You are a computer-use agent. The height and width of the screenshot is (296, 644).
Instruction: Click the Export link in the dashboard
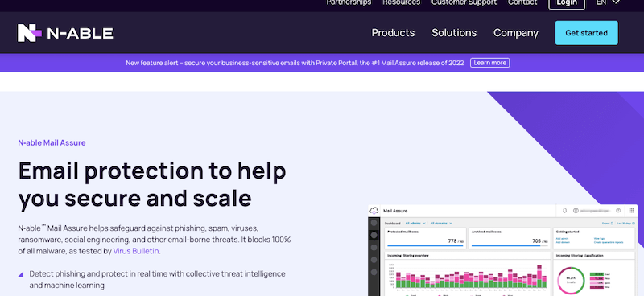(x=608, y=224)
